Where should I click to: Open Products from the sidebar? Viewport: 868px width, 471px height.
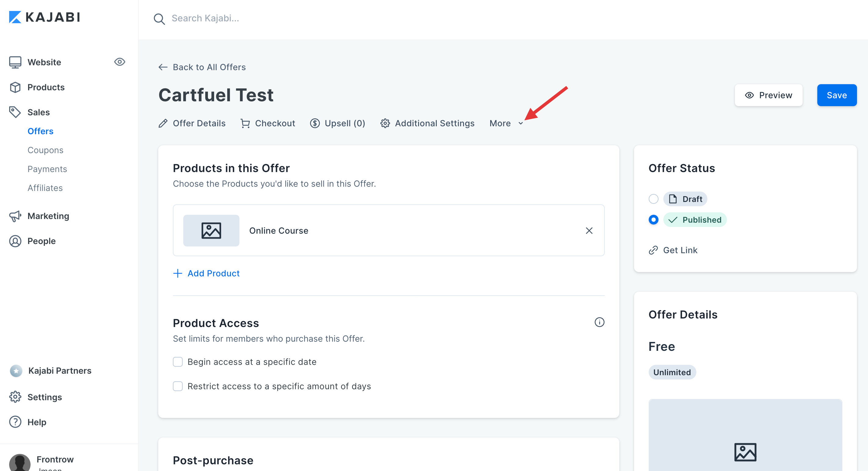46,87
